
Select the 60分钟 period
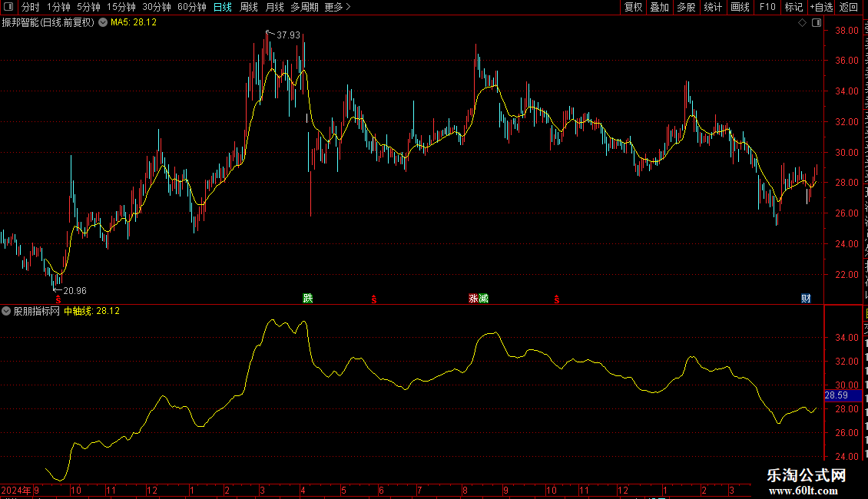pyautogui.click(x=192, y=7)
